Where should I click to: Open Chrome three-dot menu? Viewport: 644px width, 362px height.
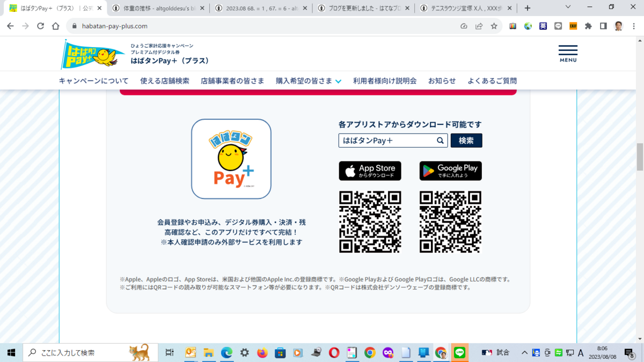click(x=634, y=26)
